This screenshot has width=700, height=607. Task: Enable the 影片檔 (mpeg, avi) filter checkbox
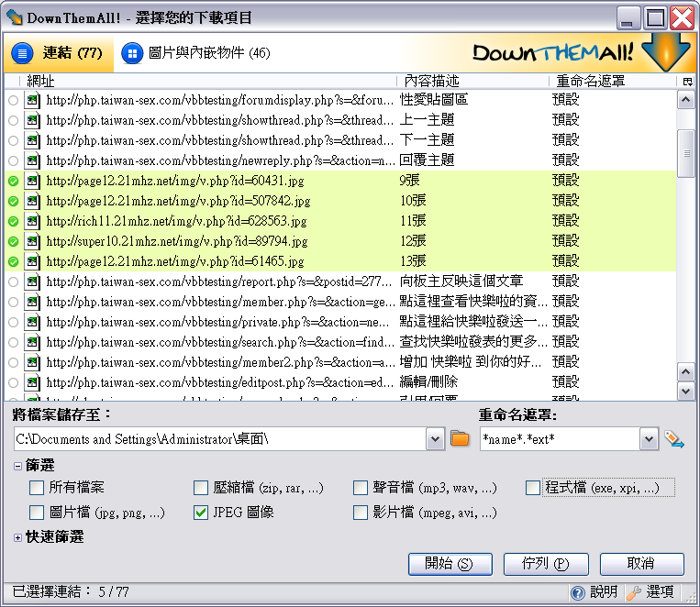click(361, 513)
